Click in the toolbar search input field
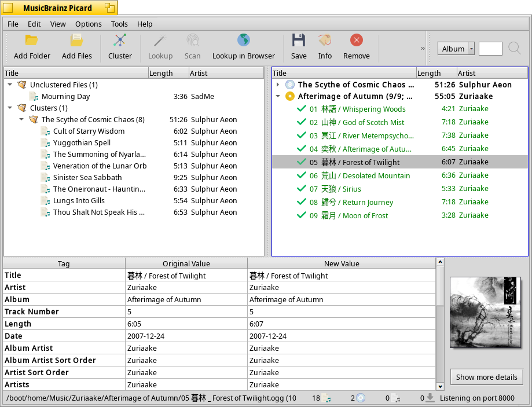The image size is (532, 407). tap(490, 49)
